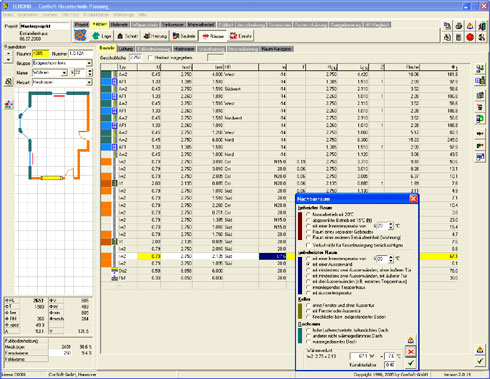Select the Räume toolbar button
Viewport: 490px width, 379px height.
(x=212, y=36)
